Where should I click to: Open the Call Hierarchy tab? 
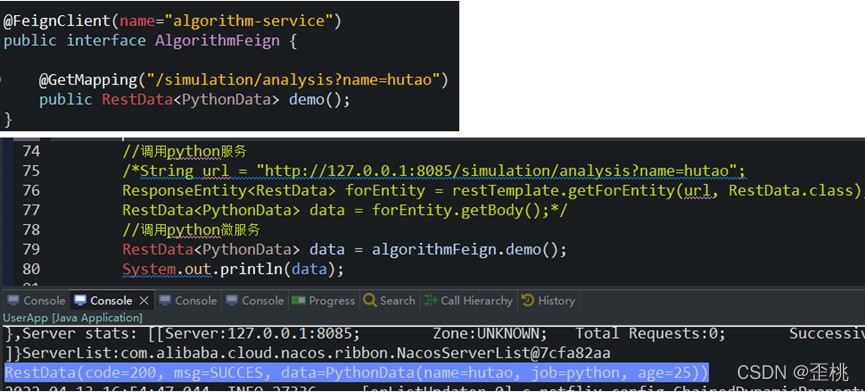pyautogui.click(x=468, y=300)
